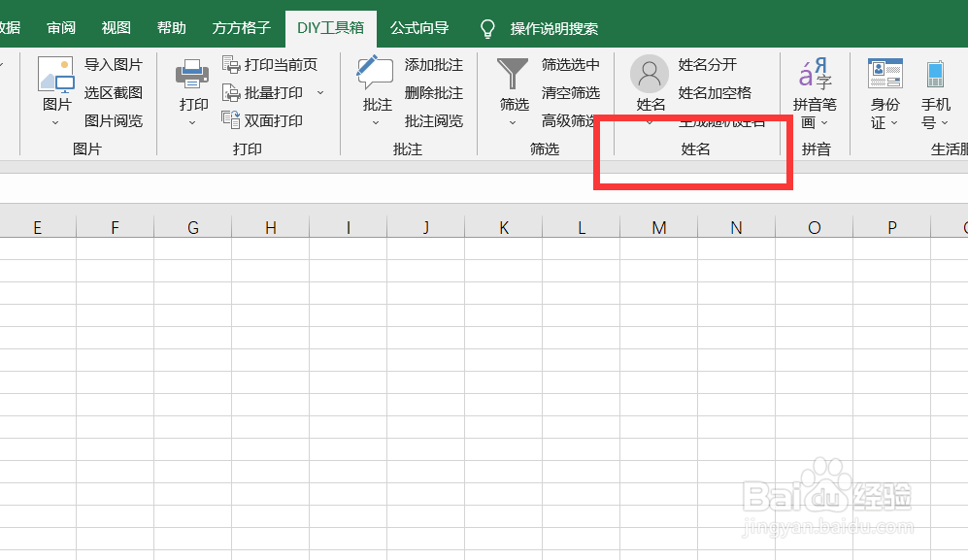The image size is (968, 560).
Task: Click 姓名分开 button
Action: click(x=708, y=65)
